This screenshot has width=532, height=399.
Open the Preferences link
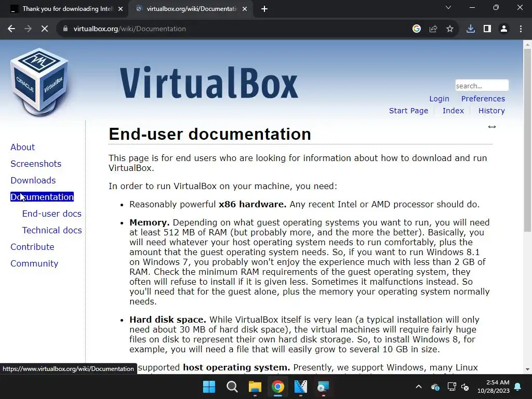point(483,99)
